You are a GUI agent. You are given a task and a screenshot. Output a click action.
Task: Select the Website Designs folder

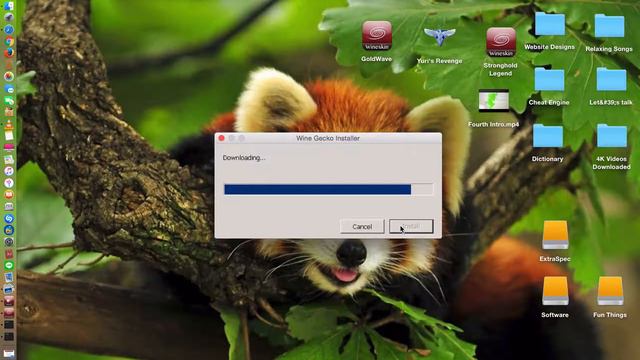549,24
